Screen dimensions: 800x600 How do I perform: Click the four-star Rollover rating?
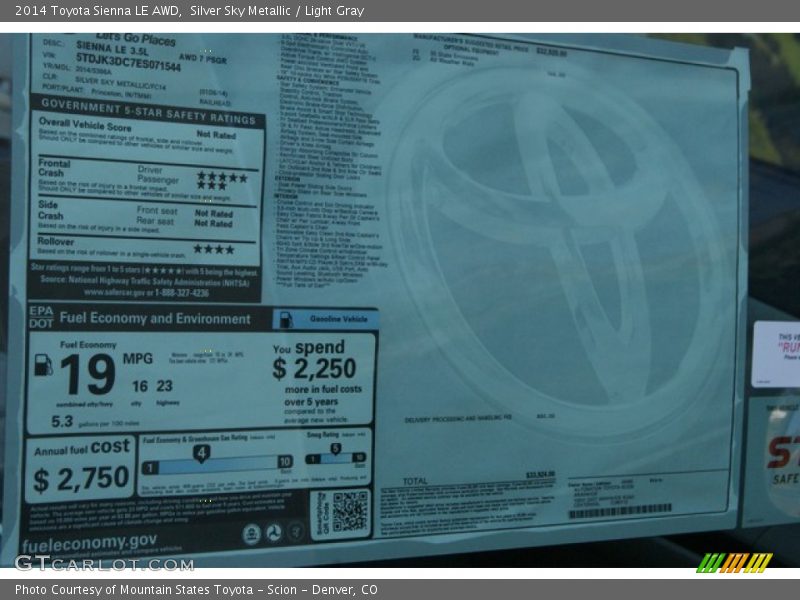(x=214, y=249)
